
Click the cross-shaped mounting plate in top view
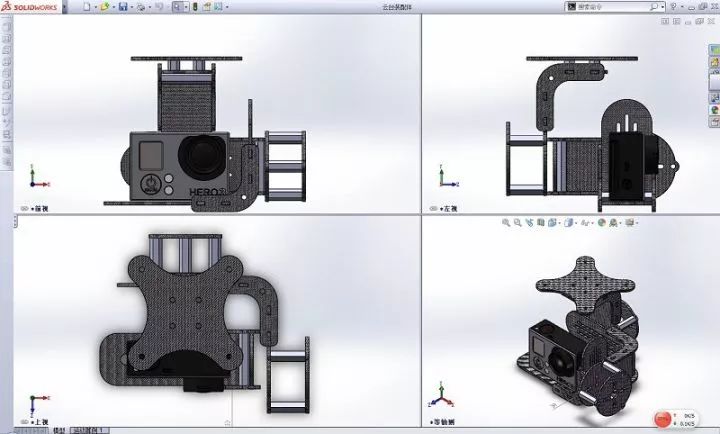point(184,312)
